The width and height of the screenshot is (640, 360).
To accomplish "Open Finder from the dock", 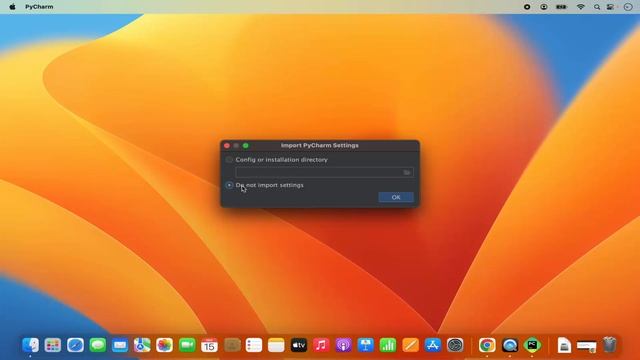I will click(x=31, y=345).
